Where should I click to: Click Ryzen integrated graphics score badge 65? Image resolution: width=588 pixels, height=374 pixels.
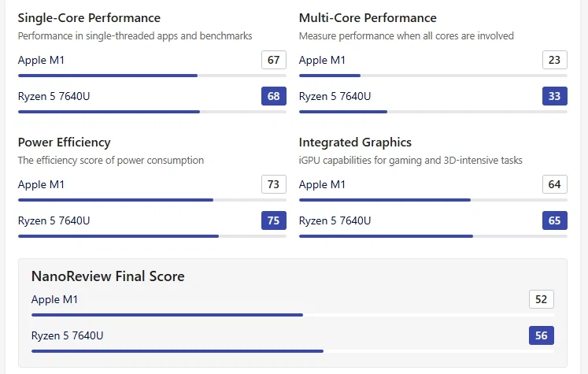(x=555, y=221)
